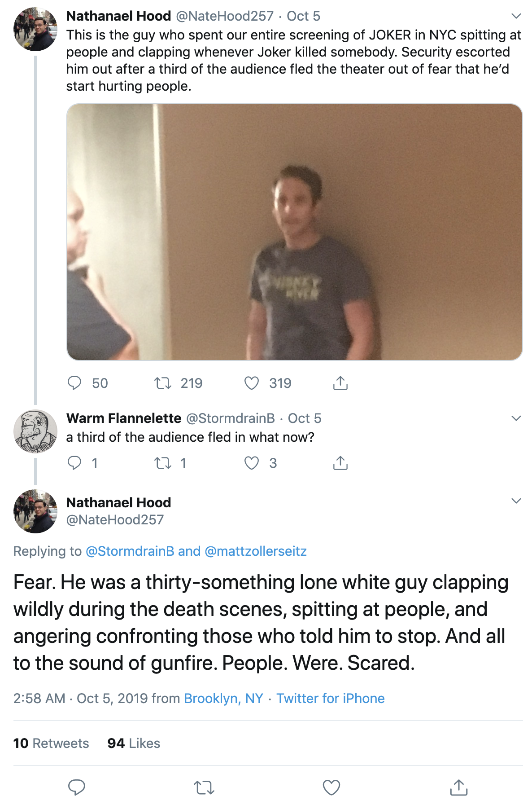The width and height of the screenshot is (532, 809).
Task: View the 94 Likes list
Action: tap(134, 743)
